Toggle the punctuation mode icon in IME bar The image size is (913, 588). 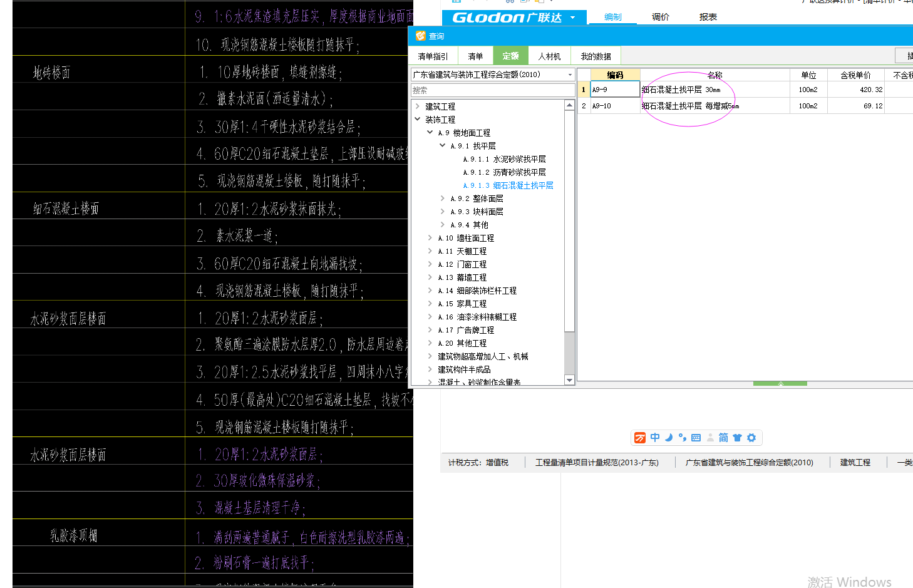[683, 438]
